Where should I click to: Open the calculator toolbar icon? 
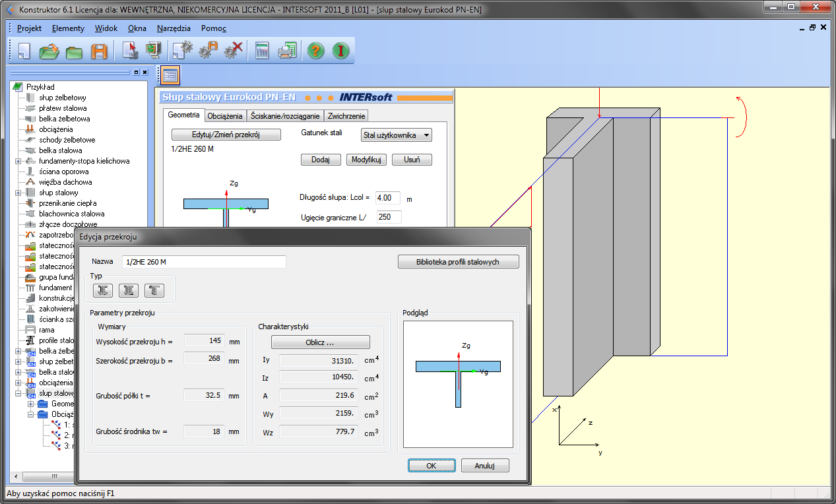263,51
